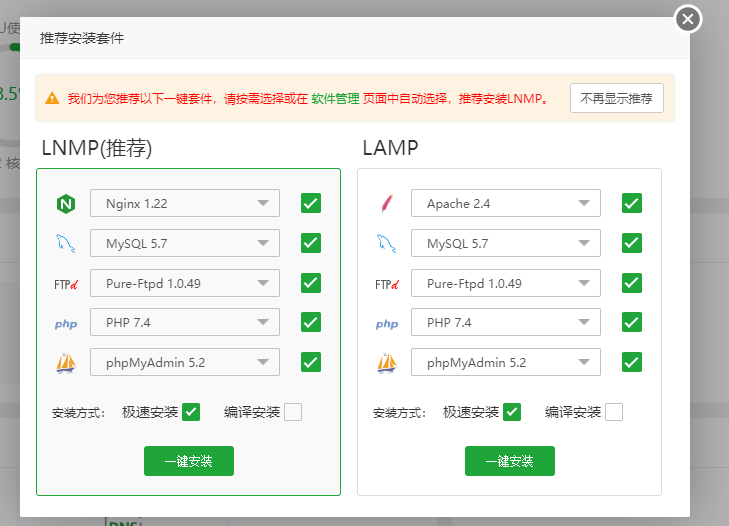The height and width of the screenshot is (526, 729).
Task: Uncheck phpMyAdmin 5.2 in LNMP
Action: (x=311, y=362)
